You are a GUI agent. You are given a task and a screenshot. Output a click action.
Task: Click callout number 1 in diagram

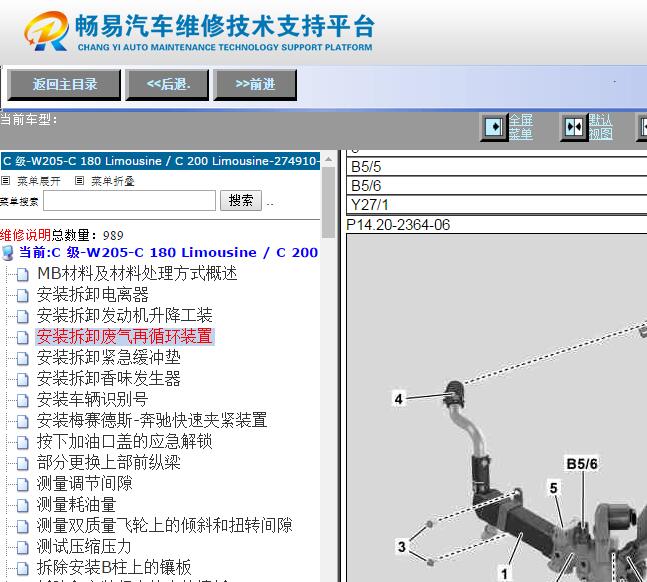coord(504,574)
